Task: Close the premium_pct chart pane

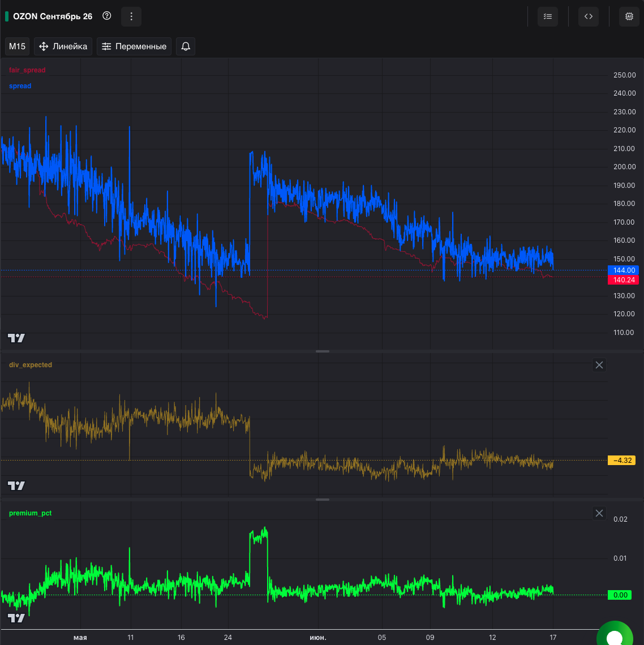Action: [599, 513]
